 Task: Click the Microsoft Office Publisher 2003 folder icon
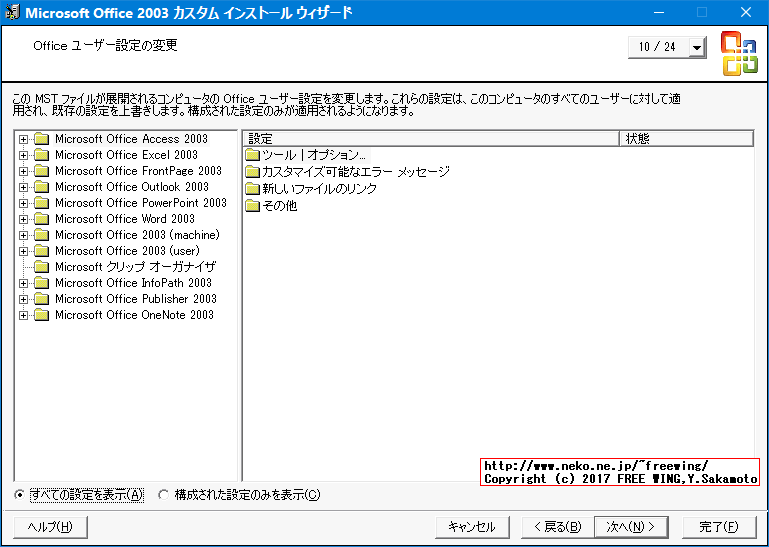42,299
